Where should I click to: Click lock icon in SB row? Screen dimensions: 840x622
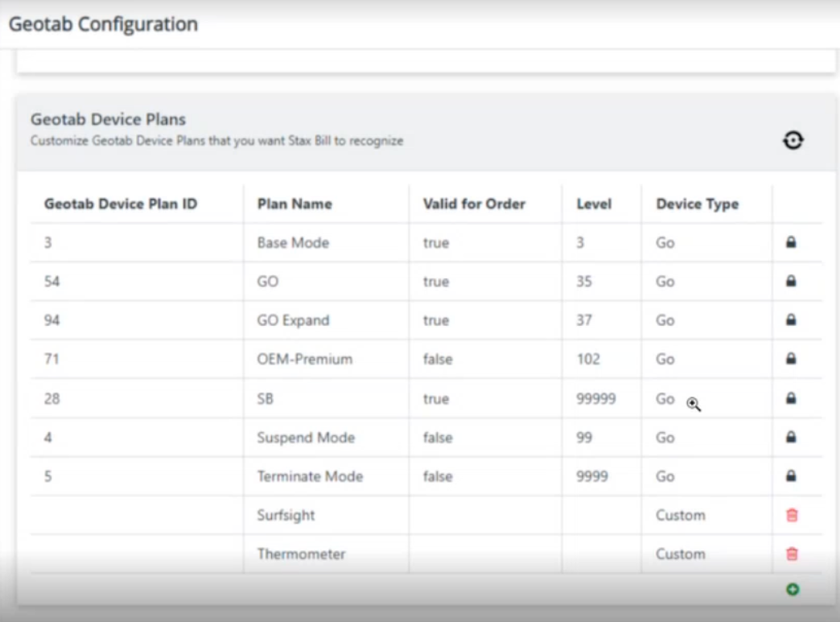click(791, 398)
